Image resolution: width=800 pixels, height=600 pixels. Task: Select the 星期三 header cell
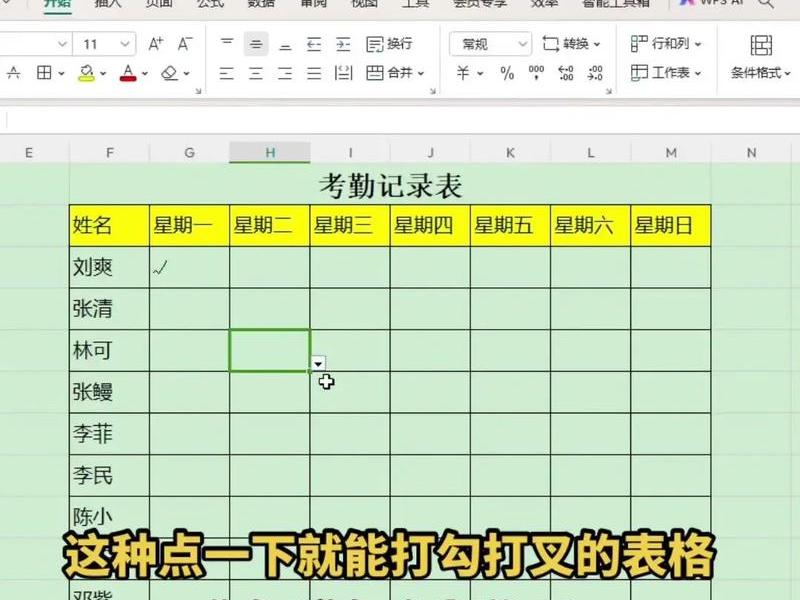point(350,226)
